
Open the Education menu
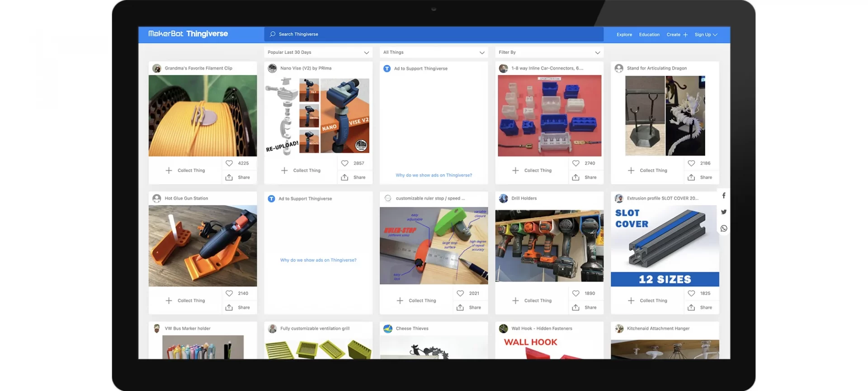(649, 35)
